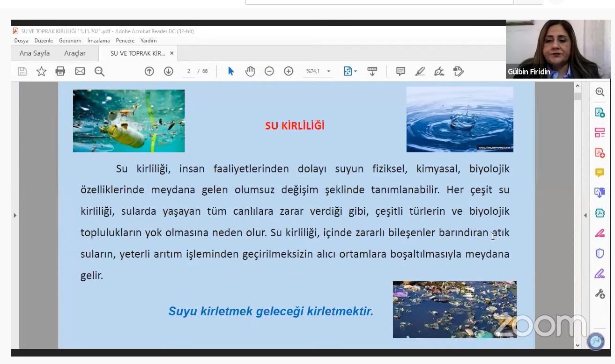This screenshot has height=364, width=615.
Task: Click the polluted water garbage image
Action: [455, 309]
